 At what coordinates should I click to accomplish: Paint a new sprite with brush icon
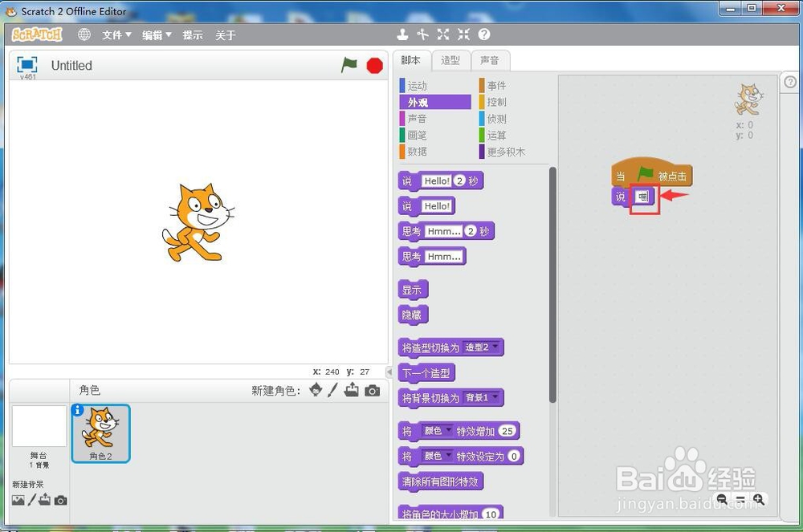click(333, 390)
